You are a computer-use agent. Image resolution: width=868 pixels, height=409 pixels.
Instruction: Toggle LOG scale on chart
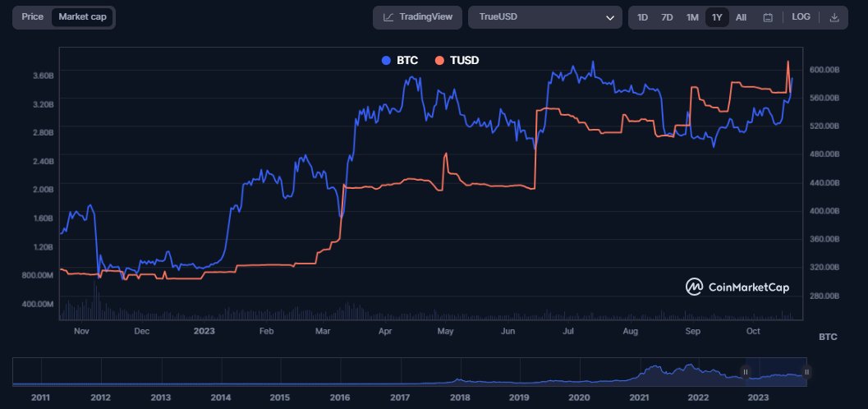coord(801,17)
